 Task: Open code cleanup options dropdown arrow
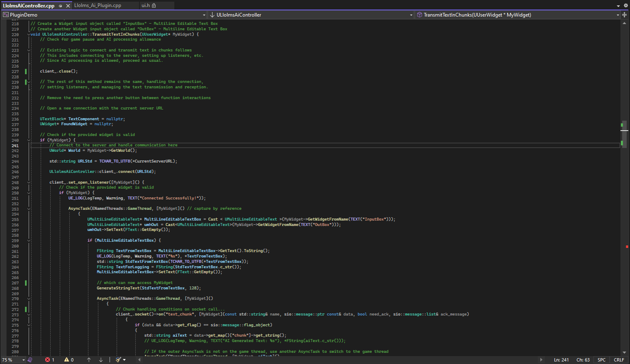pos(124,360)
